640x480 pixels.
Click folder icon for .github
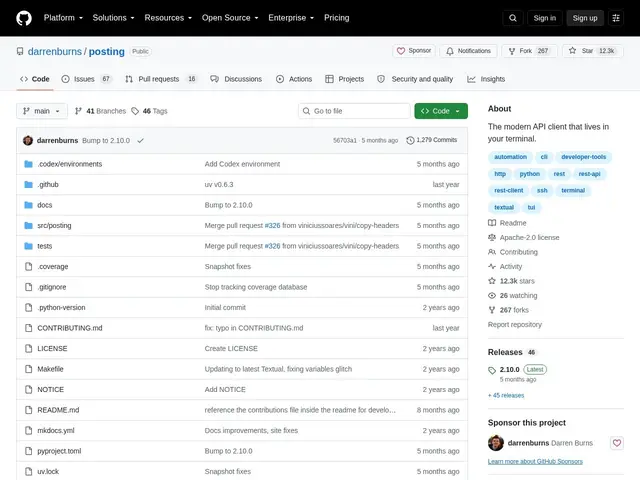(x=28, y=184)
